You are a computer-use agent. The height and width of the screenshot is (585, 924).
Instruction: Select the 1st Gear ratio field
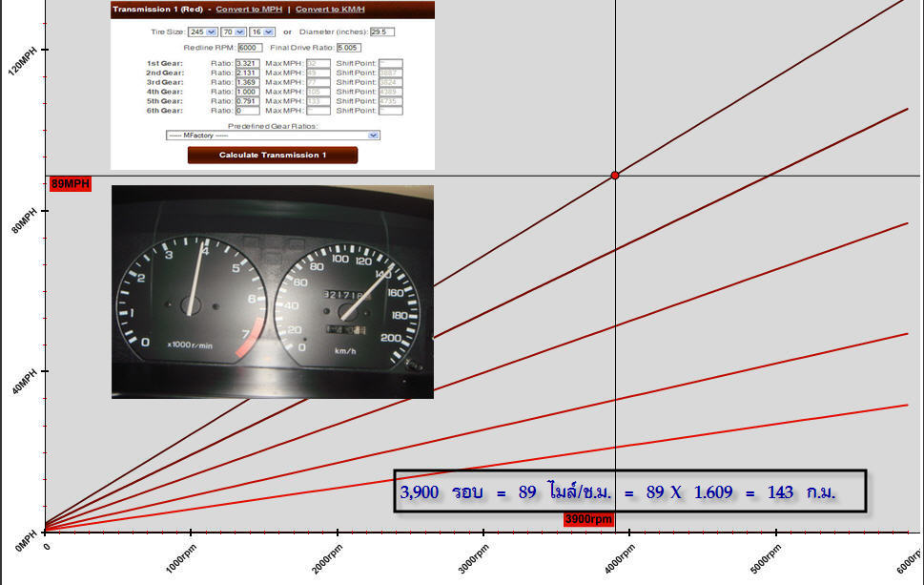click(247, 63)
